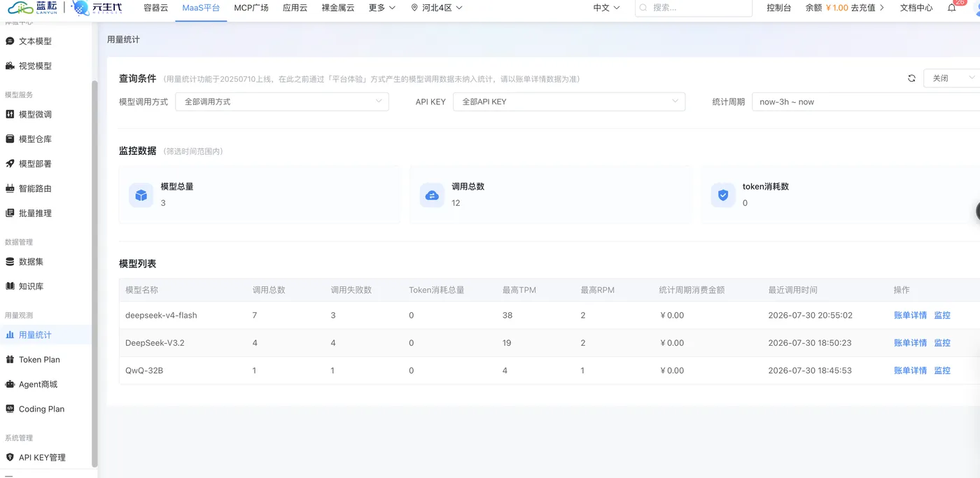This screenshot has height=478, width=980.
Task: Click the 最高TPM column header
Action: [519, 290]
